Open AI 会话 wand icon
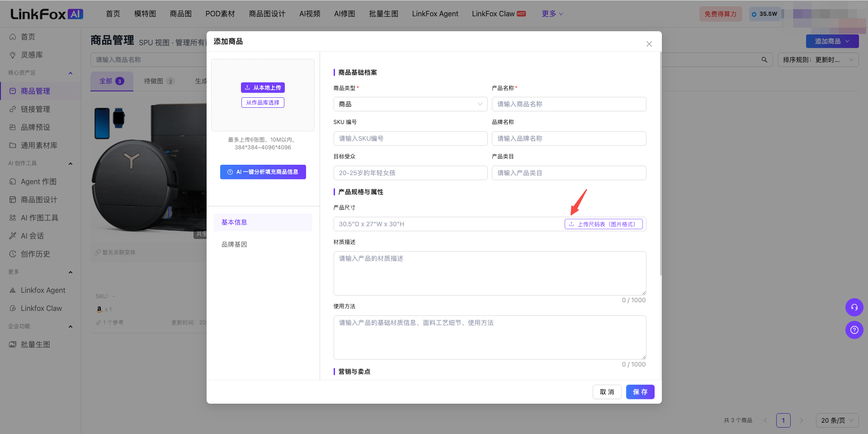868x434 pixels. coord(13,236)
